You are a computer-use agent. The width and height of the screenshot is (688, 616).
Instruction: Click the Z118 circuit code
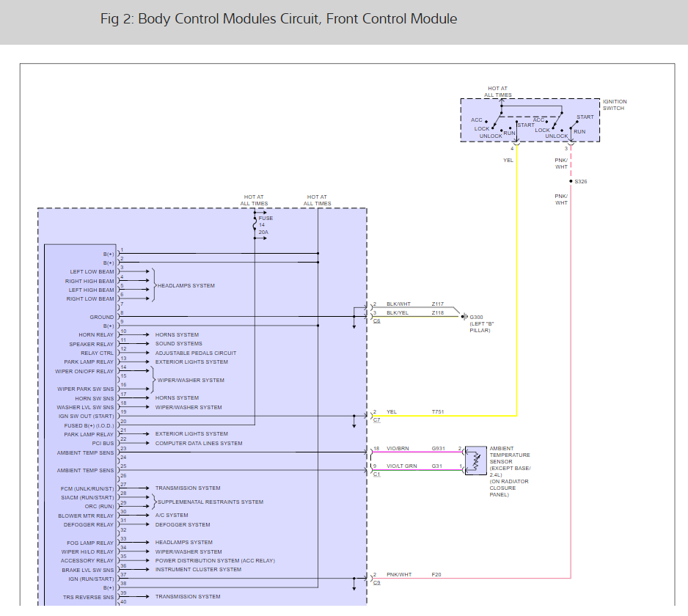[x=437, y=313]
